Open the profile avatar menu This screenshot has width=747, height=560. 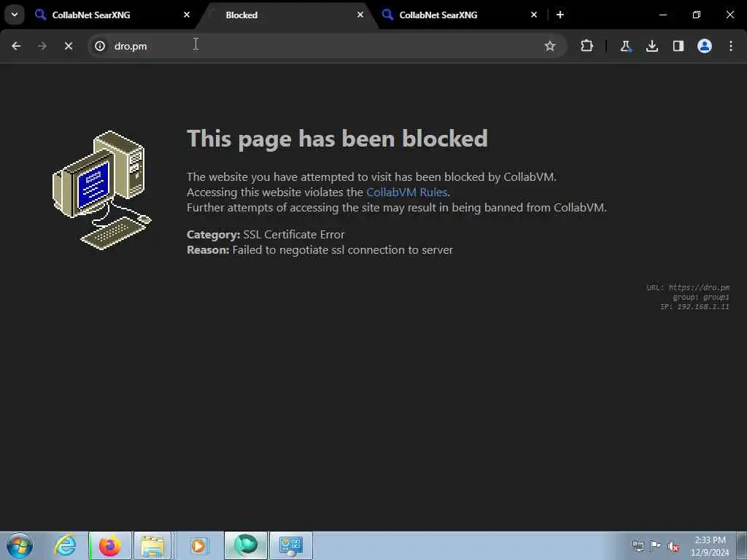click(x=705, y=46)
